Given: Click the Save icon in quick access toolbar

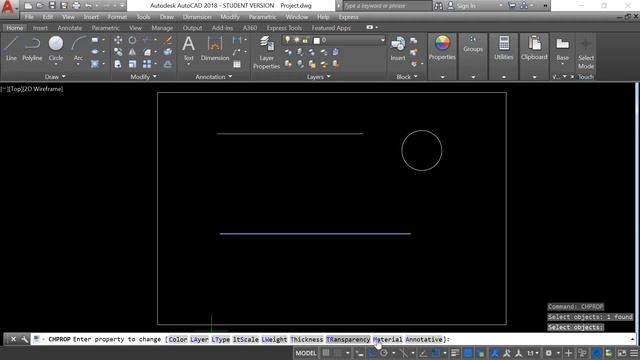Looking at the screenshot, I should [x=52, y=6].
